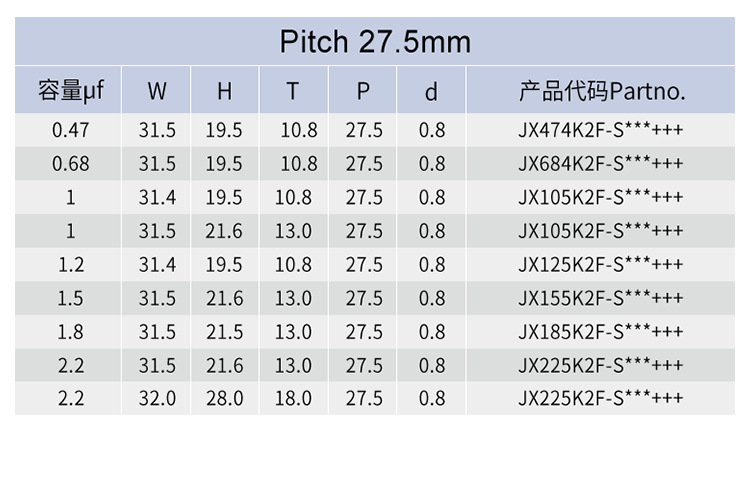Select part number JX155K2F-S***+++
The image size is (750, 490).
(601, 299)
